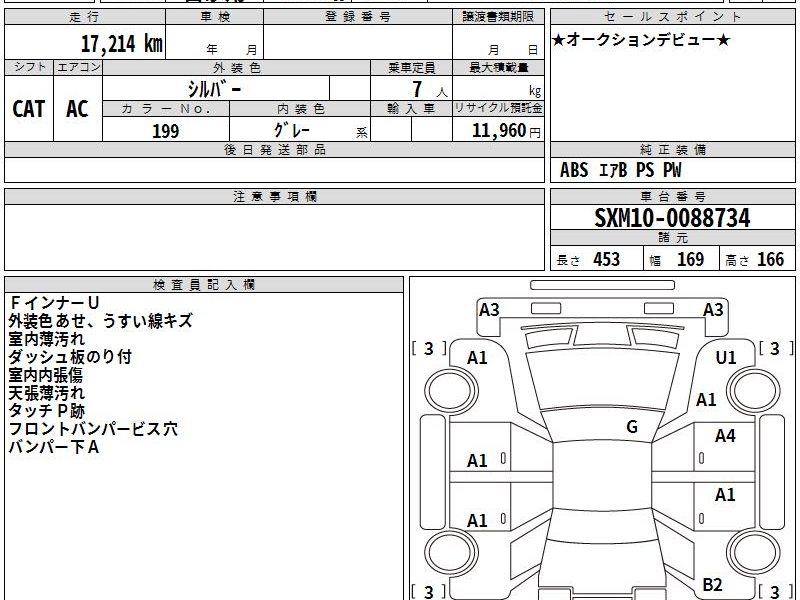This screenshot has height=600, width=800.
Task: Click the セールスポイント header
Action: pos(672,17)
